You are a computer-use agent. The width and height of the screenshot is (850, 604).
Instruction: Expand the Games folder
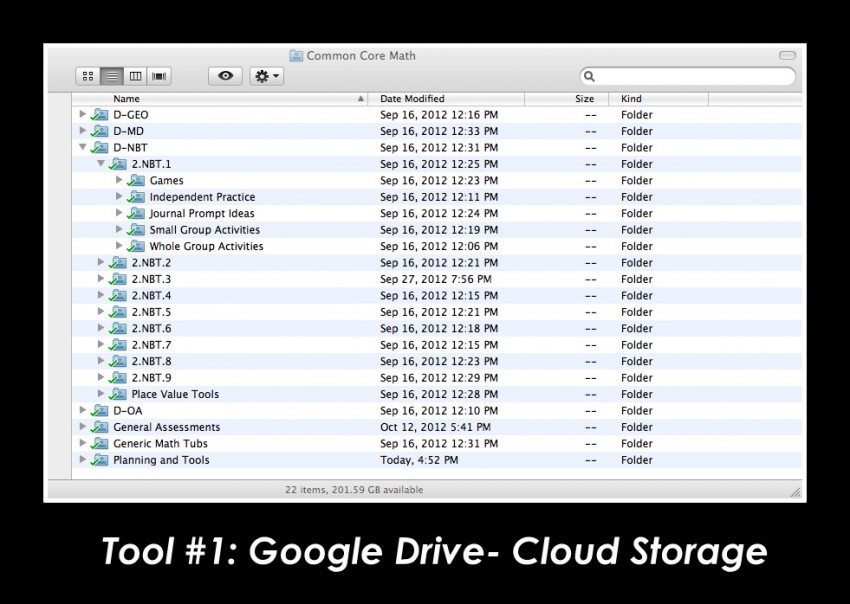click(x=119, y=180)
